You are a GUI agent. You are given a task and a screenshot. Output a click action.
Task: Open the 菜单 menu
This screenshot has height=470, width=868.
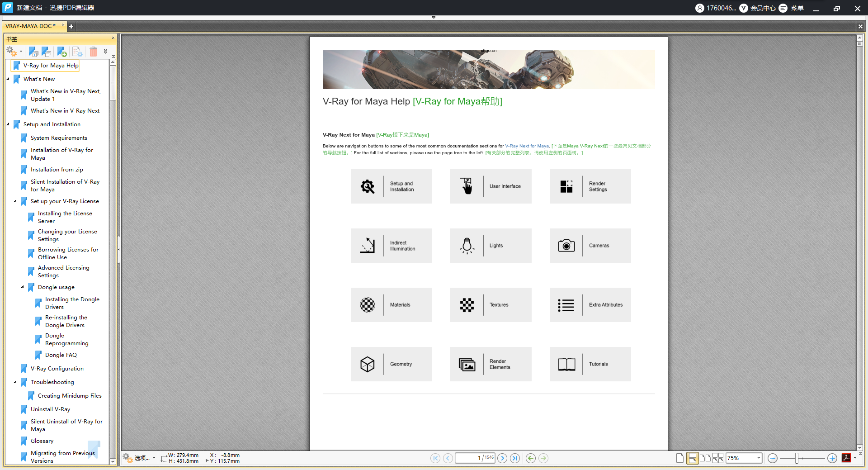pos(791,8)
